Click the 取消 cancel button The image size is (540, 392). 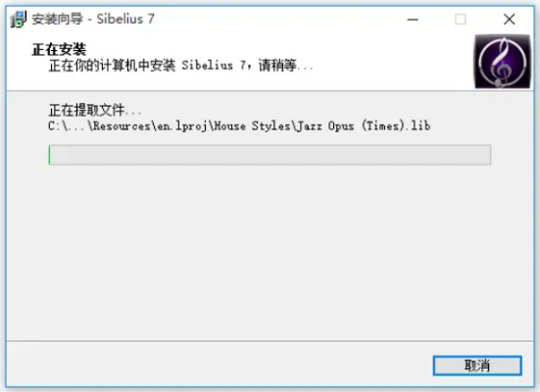pos(477,366)
